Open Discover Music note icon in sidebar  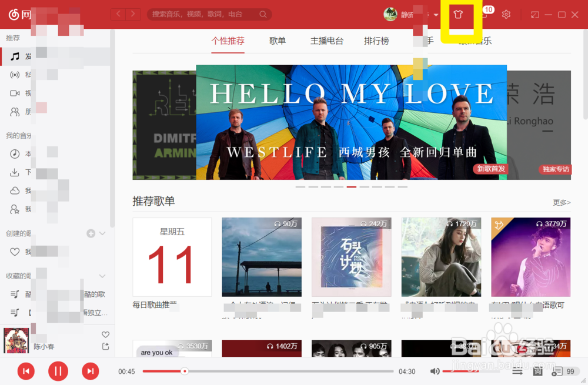tap(15, 56)
